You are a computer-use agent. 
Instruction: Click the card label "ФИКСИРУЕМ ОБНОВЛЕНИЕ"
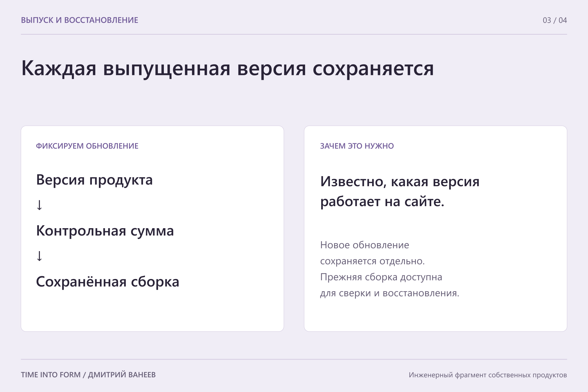point(87,146)
